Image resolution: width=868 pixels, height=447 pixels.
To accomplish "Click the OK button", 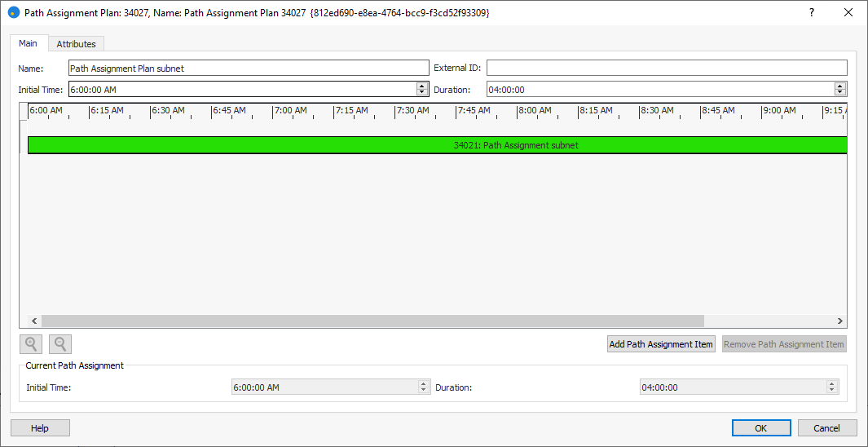I will pos(760,428).
